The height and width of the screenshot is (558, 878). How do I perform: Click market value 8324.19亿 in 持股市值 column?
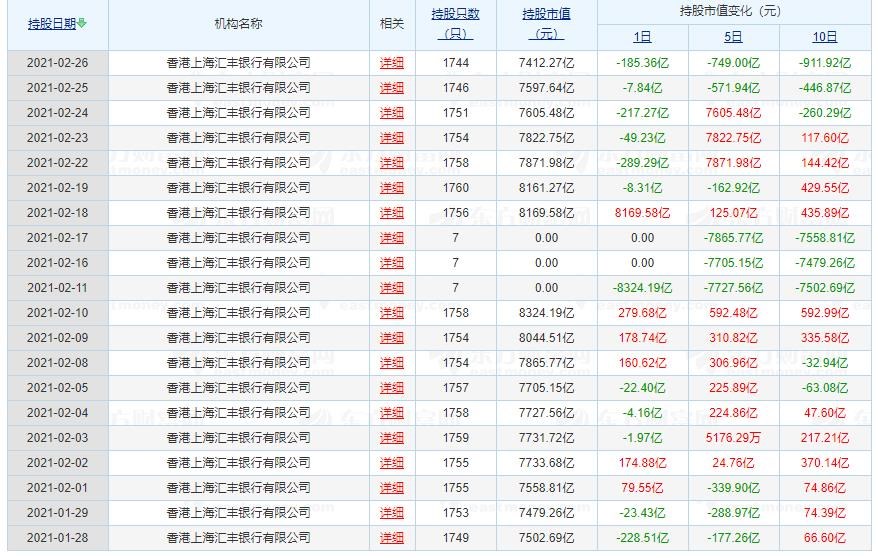(546, 313)
